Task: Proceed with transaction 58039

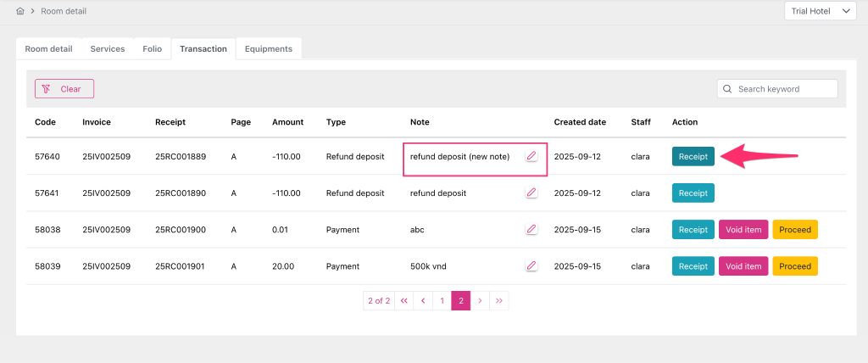Action: pyautogui.click(x=794, y=266)
